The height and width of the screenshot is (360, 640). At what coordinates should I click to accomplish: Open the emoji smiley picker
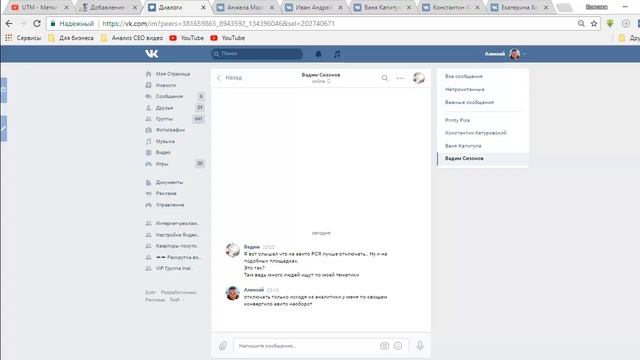[x=398, y=346]
